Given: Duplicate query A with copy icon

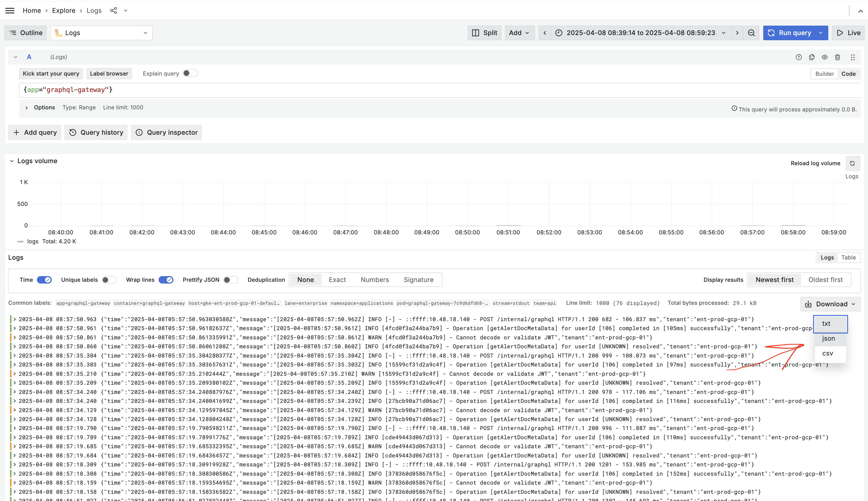Looking at the screenshot, I should [x=812, y=57].
